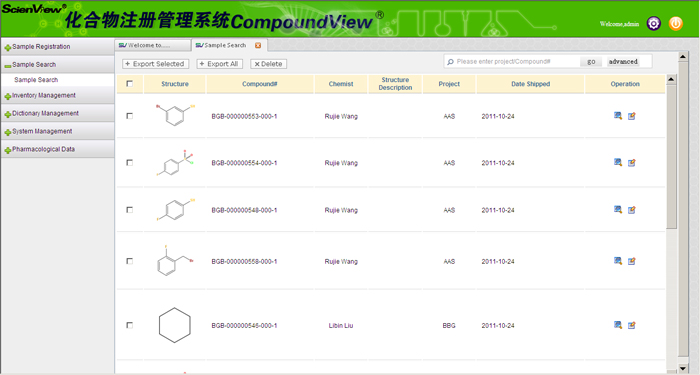
Task: Edit icon for BGB-000000548-000-1 row
Action: (x=631, y=210)
